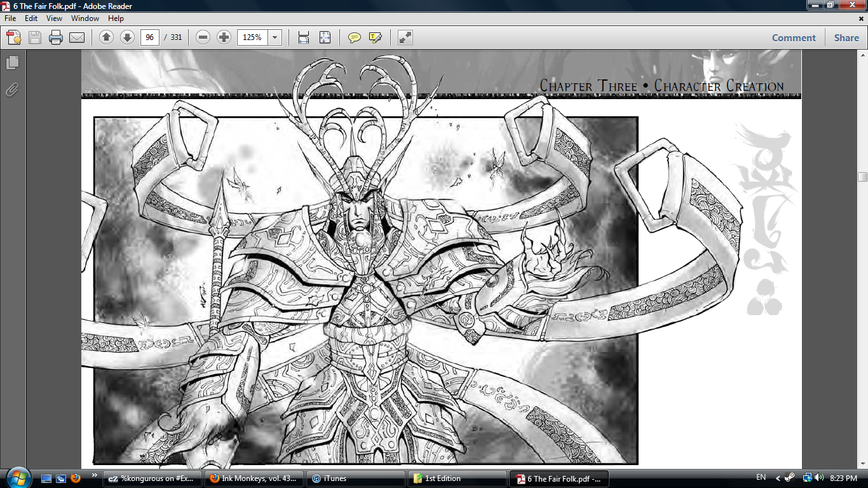Zoom in with the plus button
868x488 pixels.
224,37
